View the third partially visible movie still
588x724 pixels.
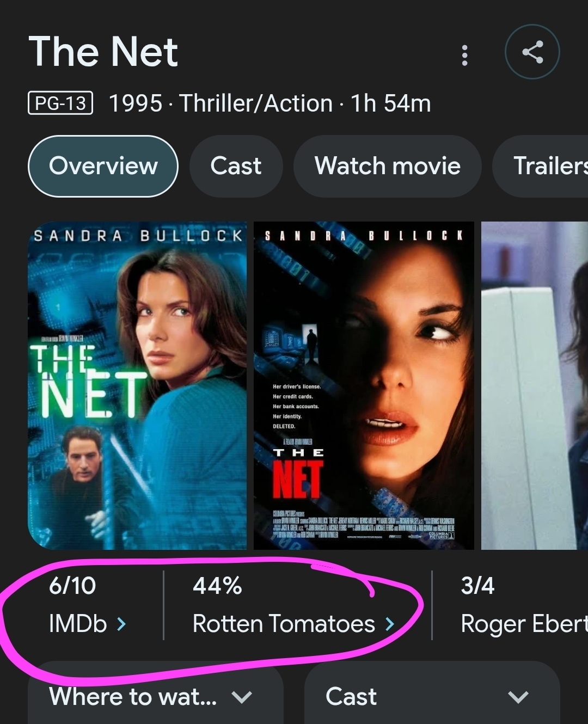535,385
